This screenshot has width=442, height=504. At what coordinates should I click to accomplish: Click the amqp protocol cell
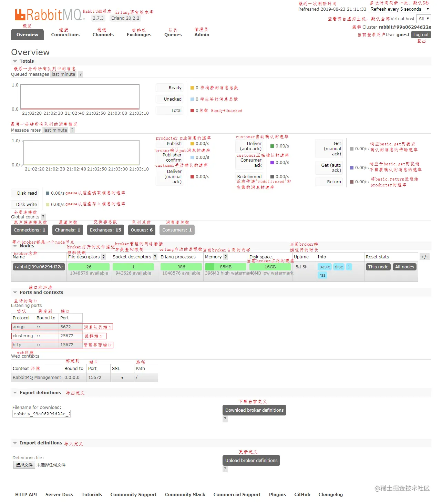pyautogui.click(x=23, y=327)
